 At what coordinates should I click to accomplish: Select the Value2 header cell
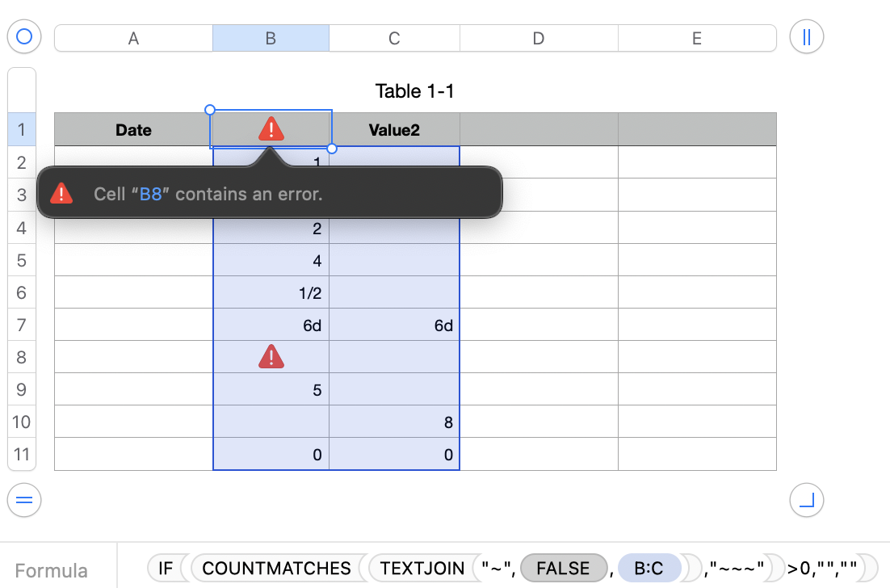point(394,130)
